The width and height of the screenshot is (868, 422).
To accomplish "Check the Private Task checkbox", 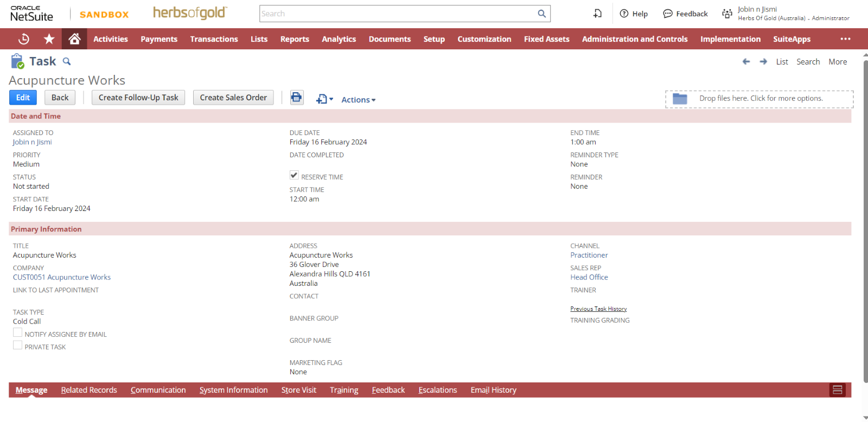I will coord(18,346).
